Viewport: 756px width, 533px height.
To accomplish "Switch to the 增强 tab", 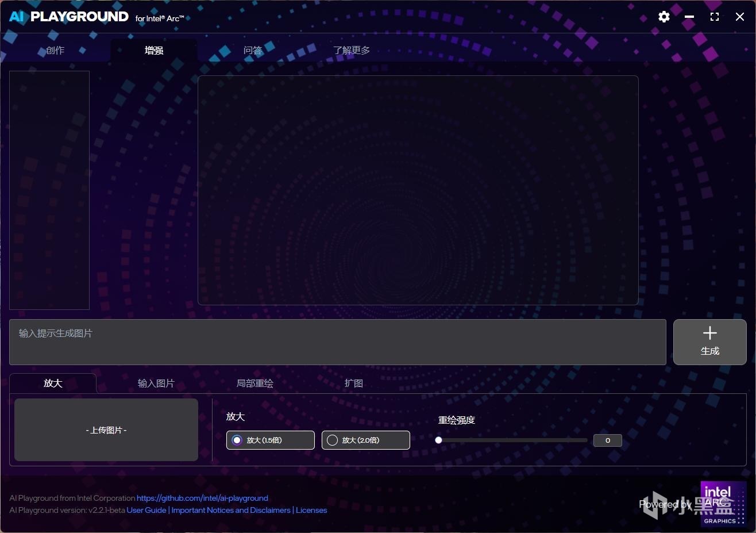I will 154,50.
